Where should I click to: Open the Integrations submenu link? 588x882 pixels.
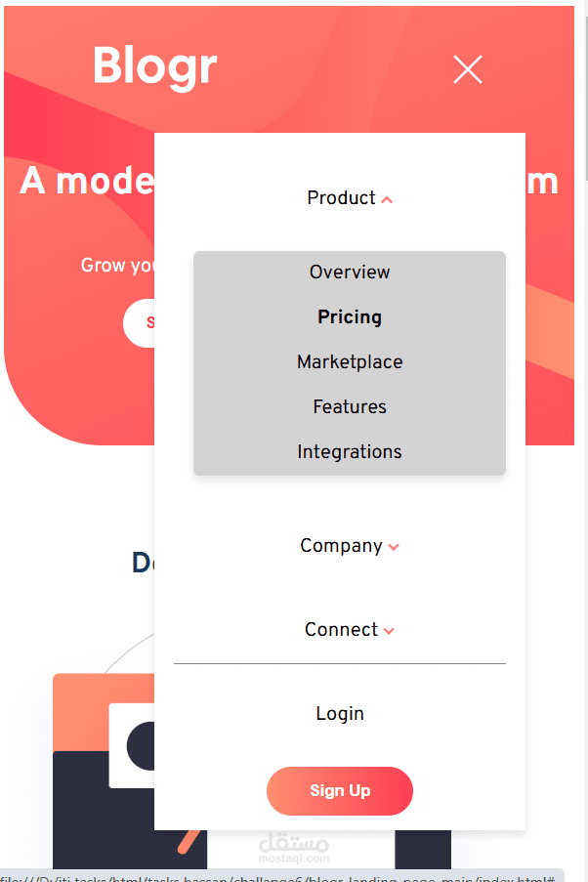click(x=350, y=452)
